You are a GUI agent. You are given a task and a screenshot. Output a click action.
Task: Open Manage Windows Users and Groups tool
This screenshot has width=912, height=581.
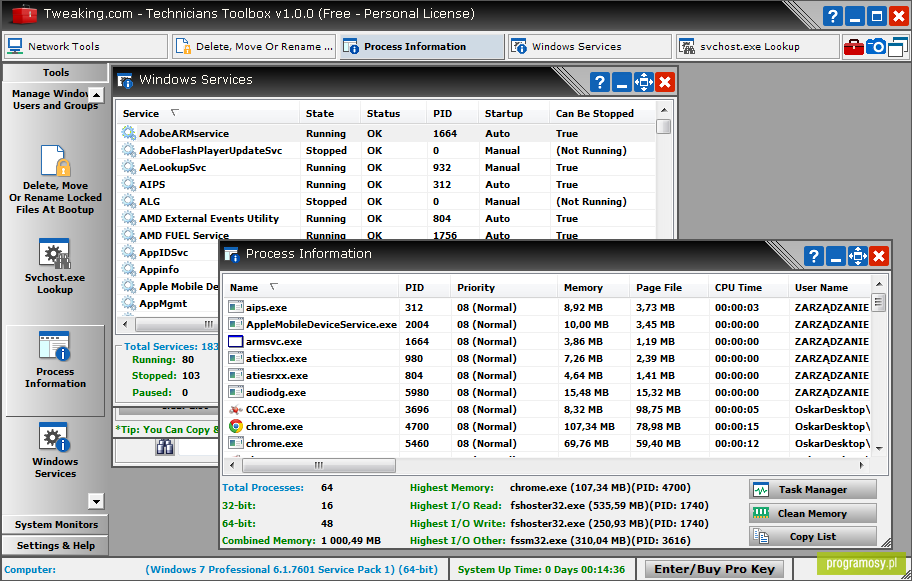[55, 99]
